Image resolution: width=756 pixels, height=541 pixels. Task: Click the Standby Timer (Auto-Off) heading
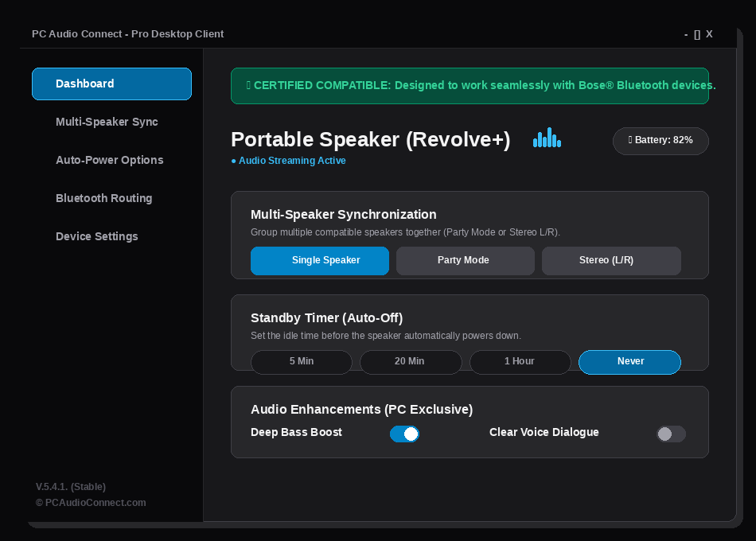pyautogui.click(x=327, y=318)
